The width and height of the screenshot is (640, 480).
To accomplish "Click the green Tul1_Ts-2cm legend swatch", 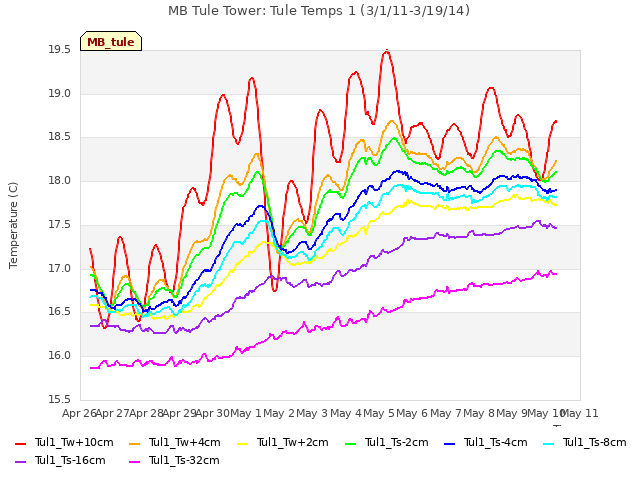I will coord(351,443).
